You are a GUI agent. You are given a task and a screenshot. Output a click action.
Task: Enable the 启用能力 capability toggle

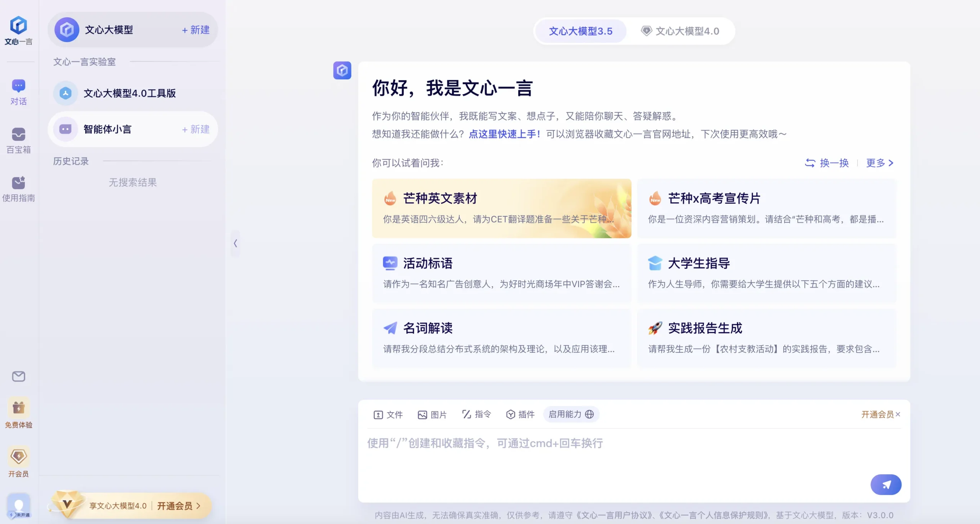click(x=571, y=414)
